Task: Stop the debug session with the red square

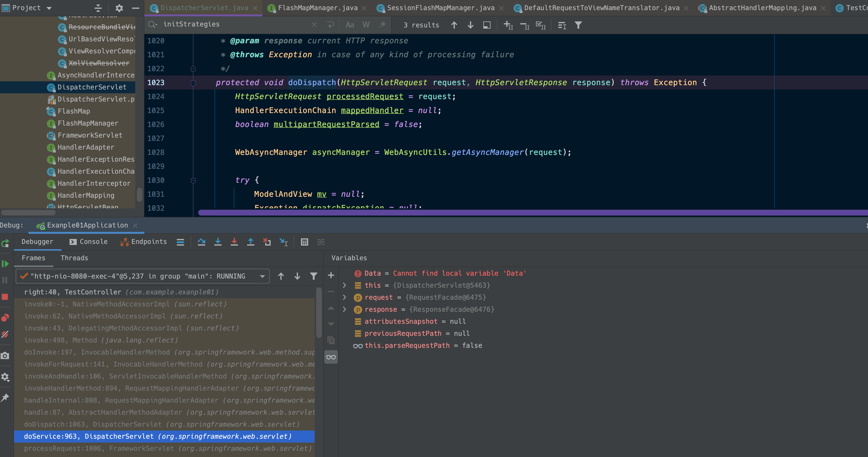Action: (x=5, y=297)
